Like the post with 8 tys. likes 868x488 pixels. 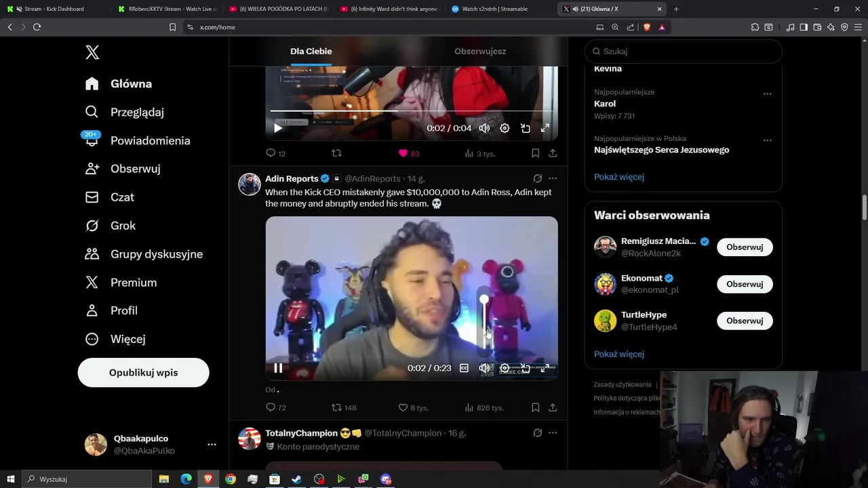point(413,408)
